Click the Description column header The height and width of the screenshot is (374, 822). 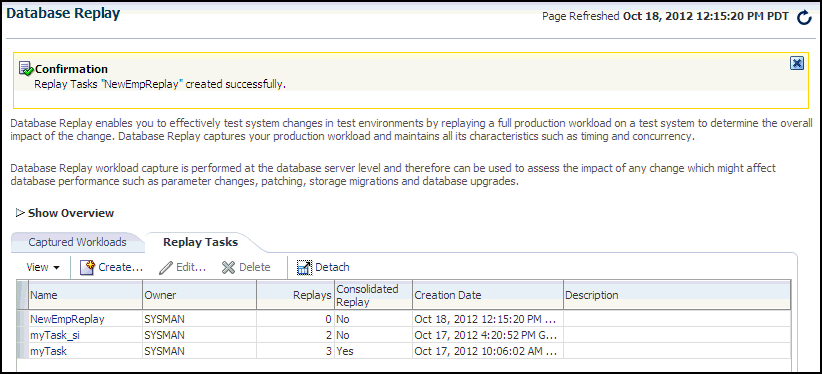tap(677, 295)
